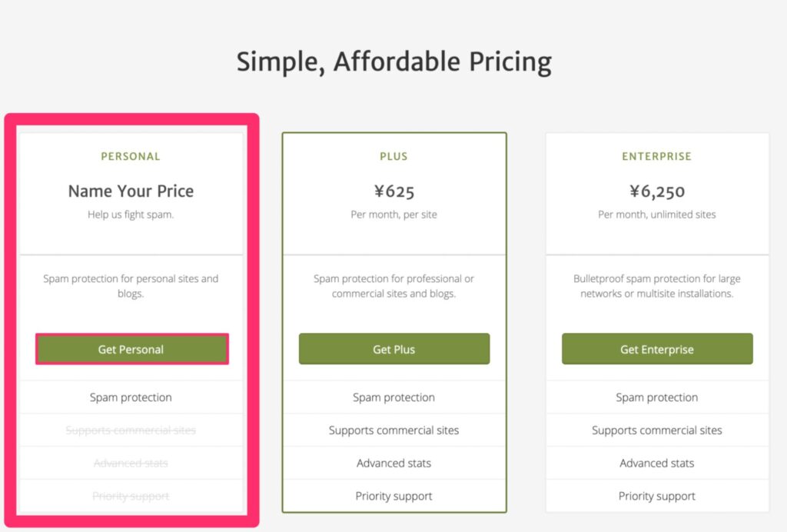Click the Simple, Affordable Pricing heading
Image resolution: width=787 pixels, height=532 pixels.
(x=394, y=62)
